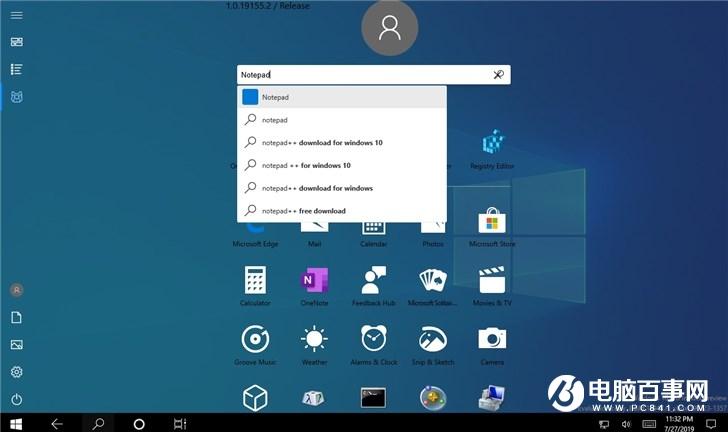Choose 'notepad ++ for windows 10' suggestion
The image size is (728, 432).
[x=342, y=165]
